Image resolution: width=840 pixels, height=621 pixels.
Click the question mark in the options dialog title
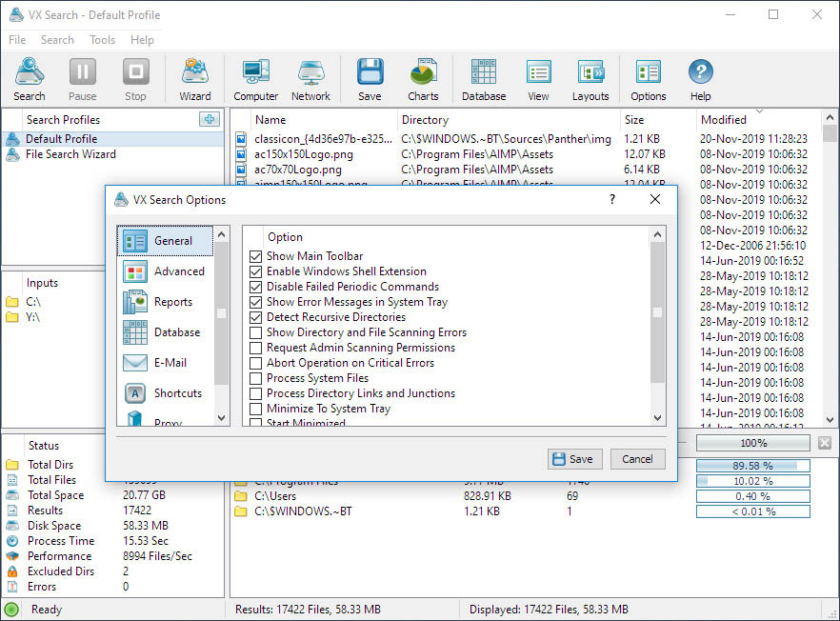[x=612, y=199]
